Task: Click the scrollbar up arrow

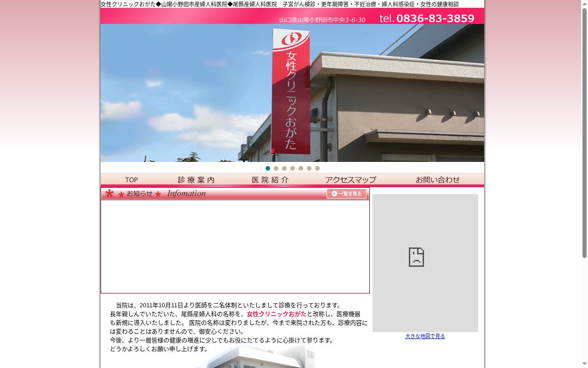Action: [x=584, y=4]
